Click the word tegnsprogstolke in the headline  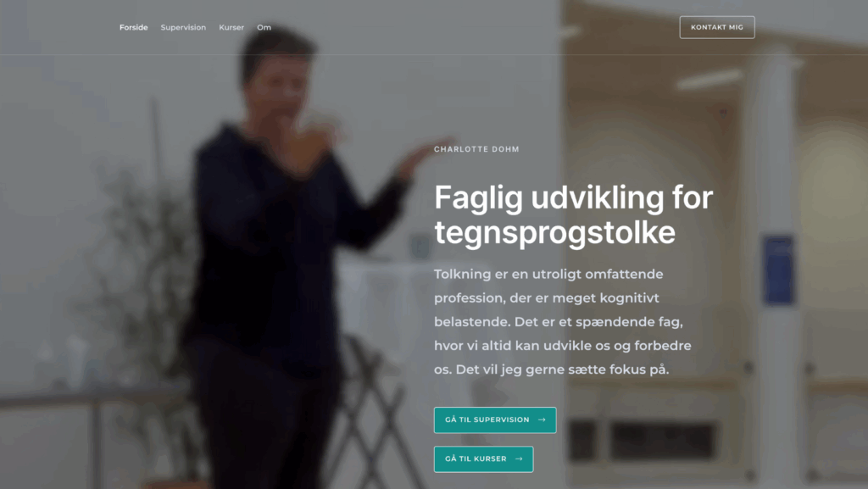[x=554, y=231]
